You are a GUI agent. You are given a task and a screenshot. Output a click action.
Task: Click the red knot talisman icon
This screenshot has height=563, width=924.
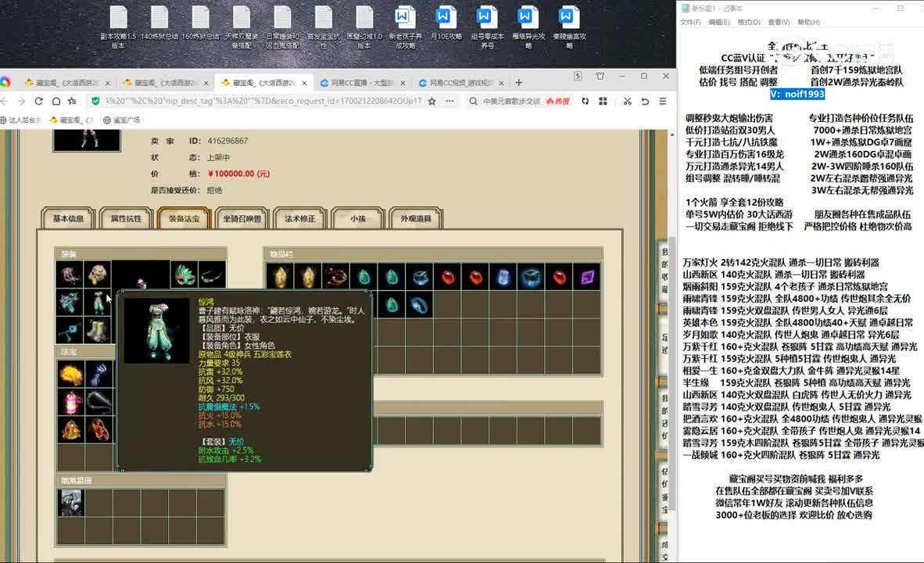pyautogui.click(x=98, y=430)
